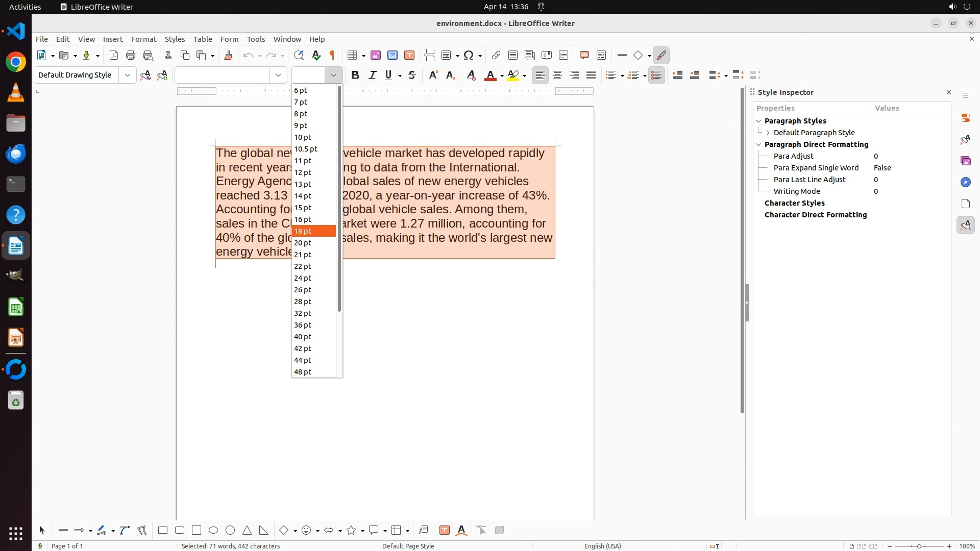
Task: Open the font name dropdown arrow
Action: (x=278, y=76)
